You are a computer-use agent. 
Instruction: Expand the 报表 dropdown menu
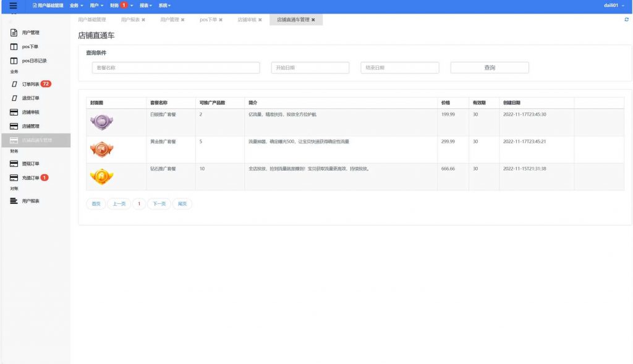pos(147,6)
